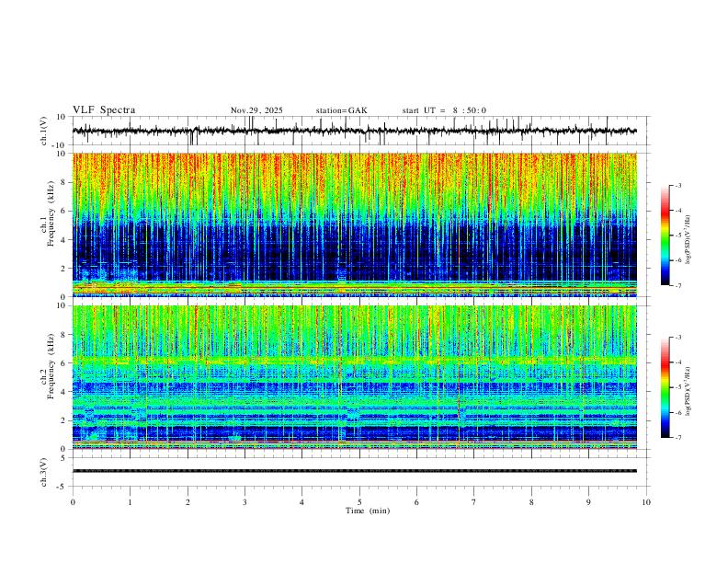Image resolution: width=728 pixels, height=563 pixels.
Task: Click the time axis tick label "1"
Action: pos(130,502)
